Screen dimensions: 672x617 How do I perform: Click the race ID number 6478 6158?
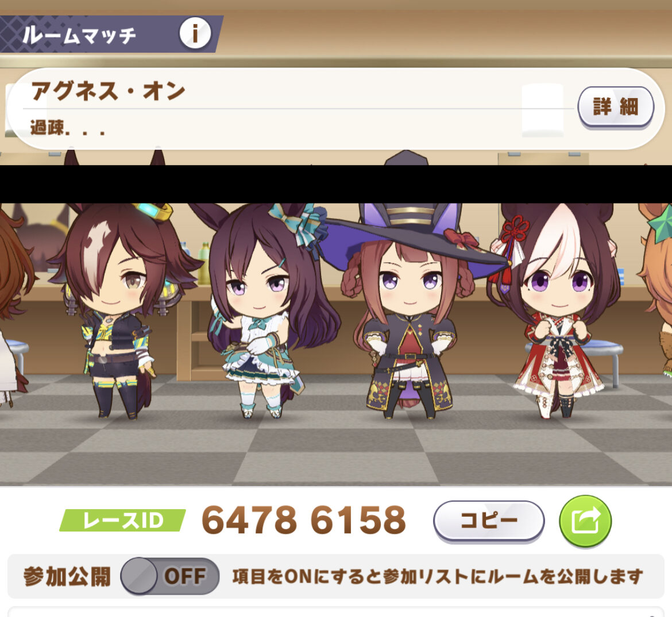(304, 520)
